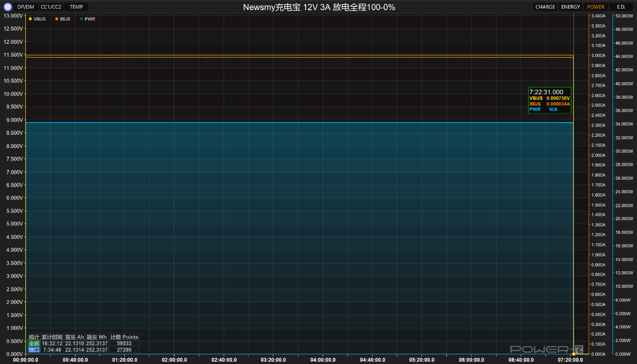Click points count 27290

(124, 350)
